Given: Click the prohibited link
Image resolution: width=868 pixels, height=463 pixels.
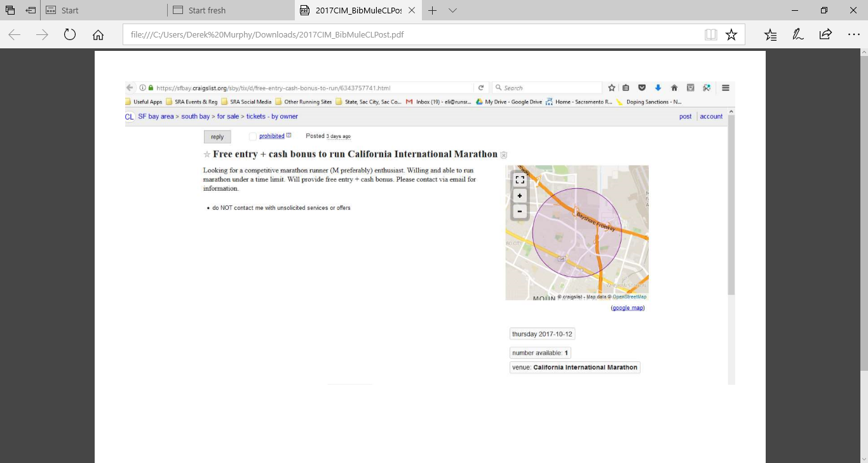Looking at the screenshot, I should click(x=271, y=136).
